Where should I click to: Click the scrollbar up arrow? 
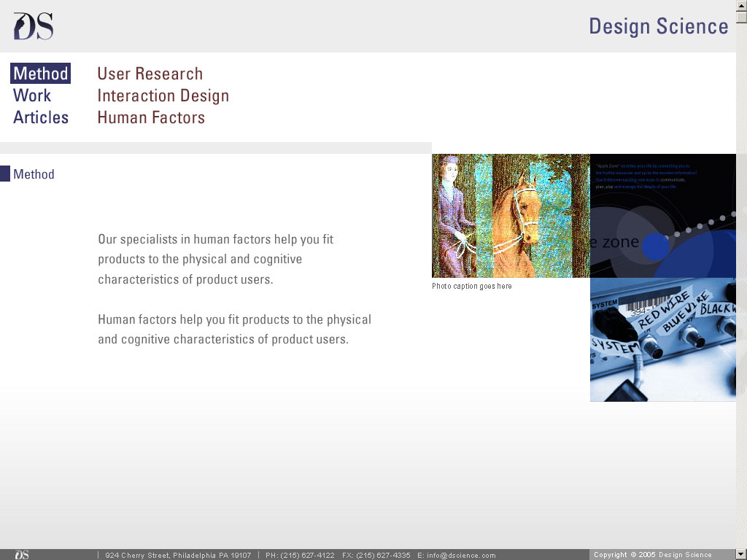coord(741,6)
